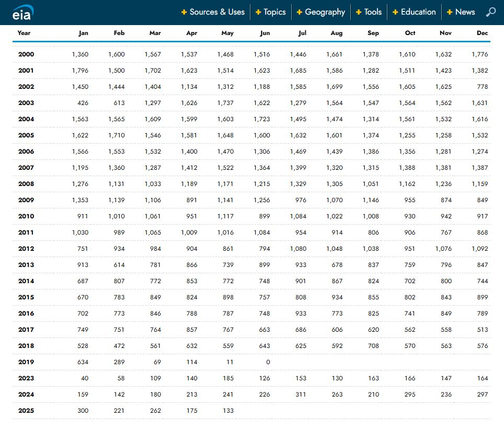504x430 pixels.
Task: Select the 2002 row label
Action: [26, 87]
